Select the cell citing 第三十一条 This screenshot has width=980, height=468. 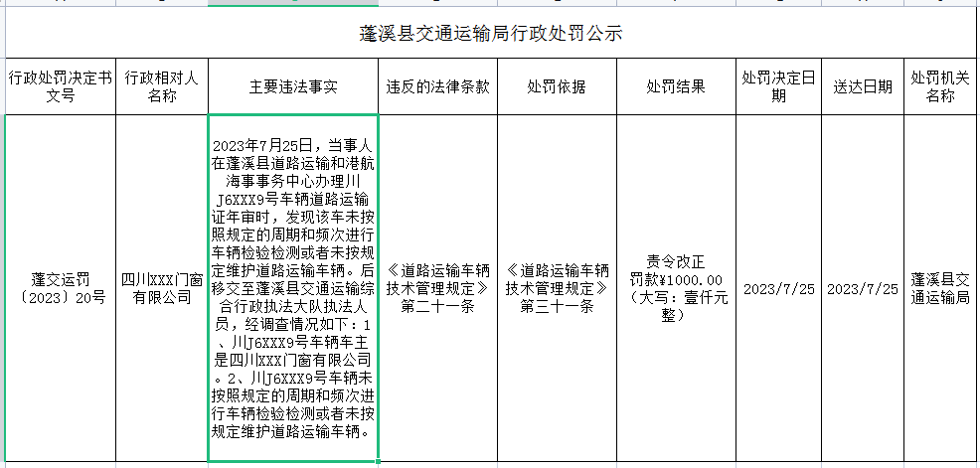(x=557, y=288)
